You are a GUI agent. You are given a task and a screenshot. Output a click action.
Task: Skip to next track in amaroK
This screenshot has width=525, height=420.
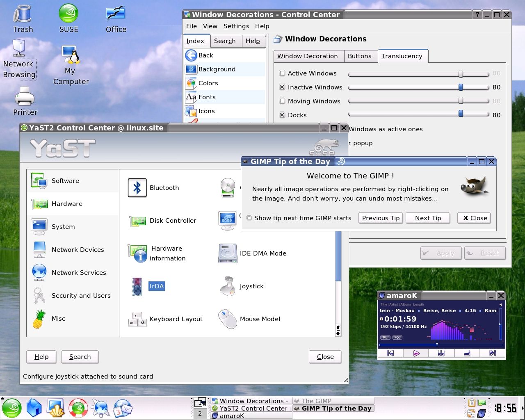[493, 353]
